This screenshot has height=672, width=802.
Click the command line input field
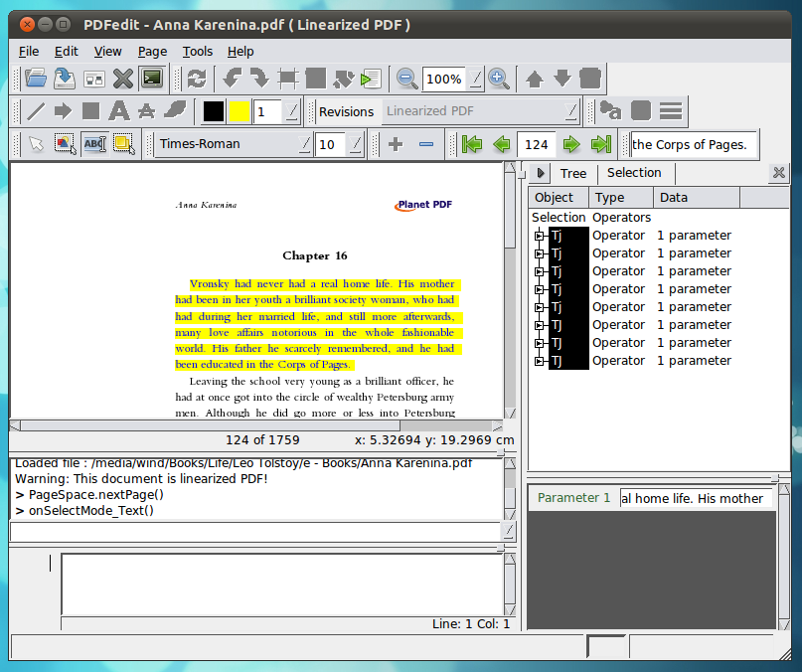click(x=255, y=531)
